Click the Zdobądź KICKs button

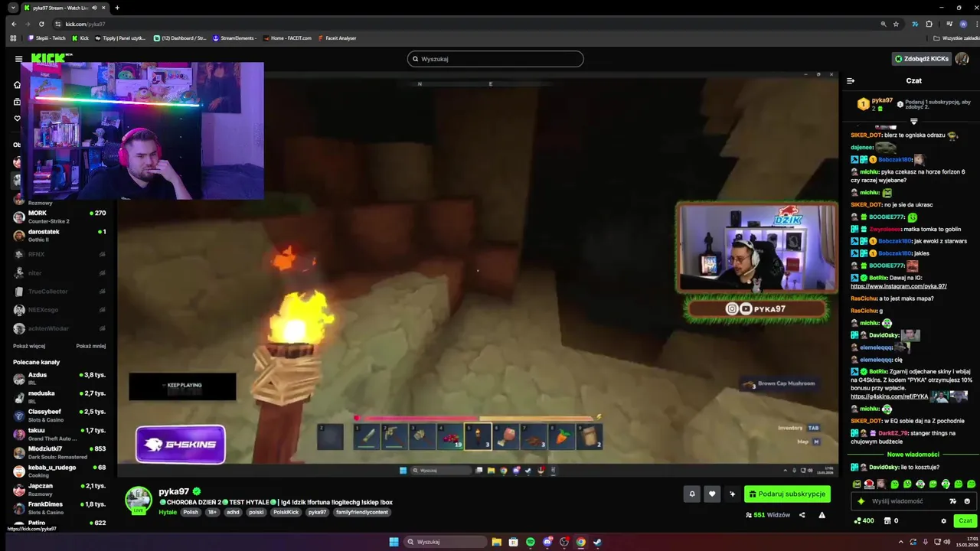point(921,59)
